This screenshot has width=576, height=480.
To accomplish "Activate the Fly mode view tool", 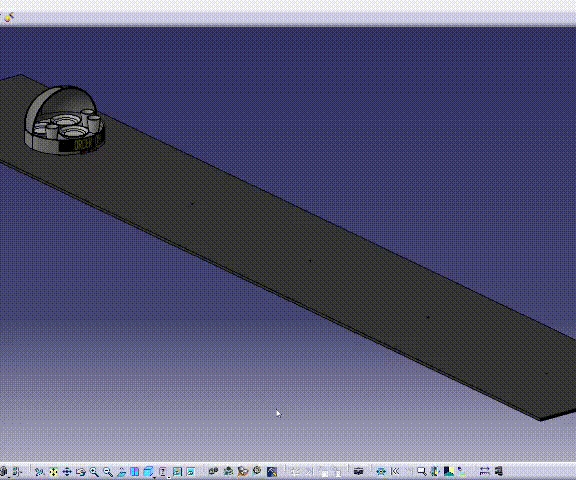I will [x=39, y=472].
